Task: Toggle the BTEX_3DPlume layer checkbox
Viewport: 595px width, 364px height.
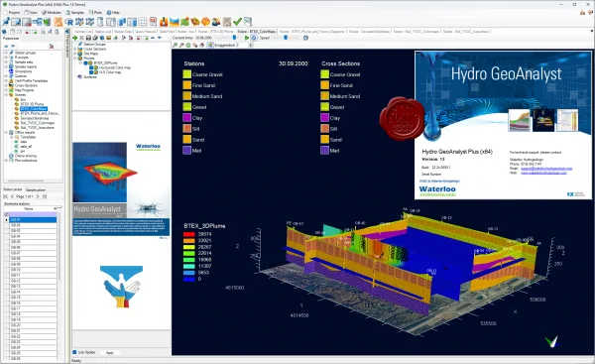Action: [x=85, y=63]
